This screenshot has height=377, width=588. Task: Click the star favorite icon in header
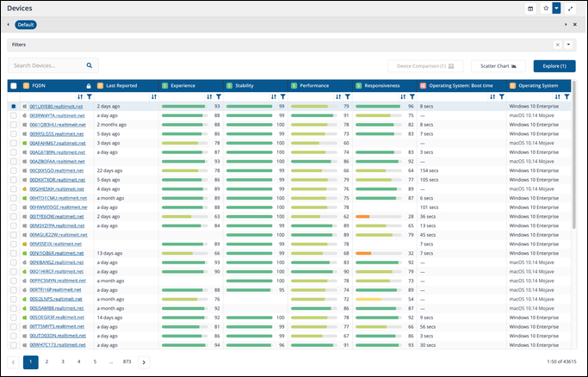tap(545, 8)
